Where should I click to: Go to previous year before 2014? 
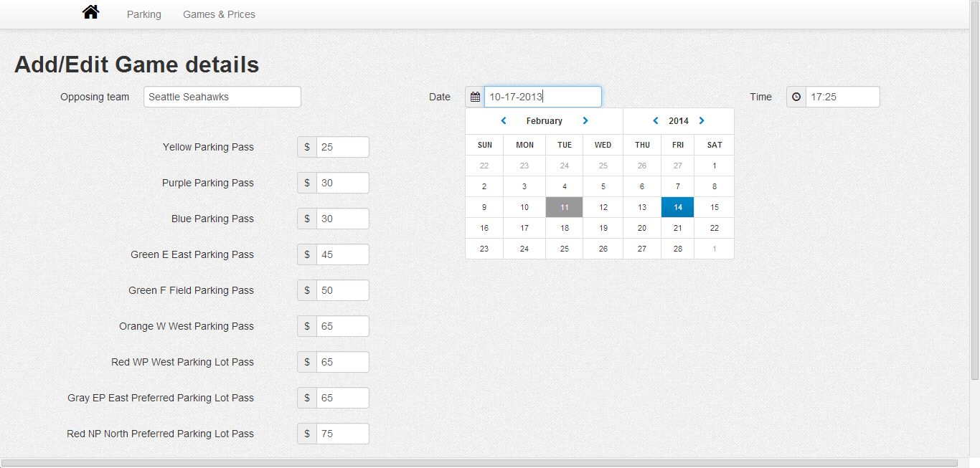[x=656, y=120]
